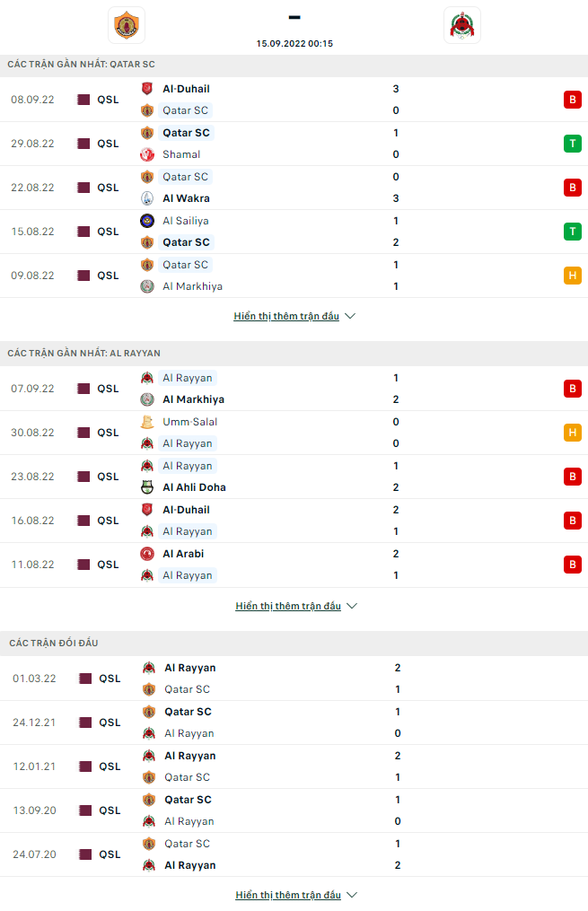The image size is (588, 911).
Task: Select the Al Wakra team logo
Action: pos(147,198)
